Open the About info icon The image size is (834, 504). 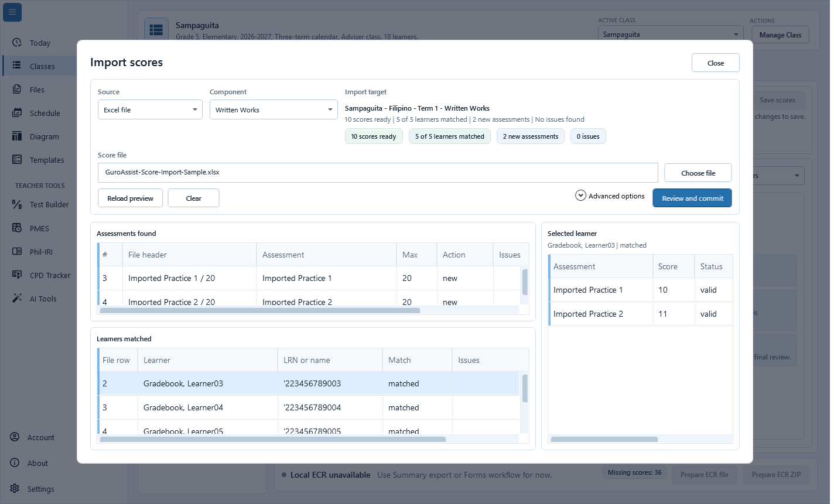click(15, 463)
